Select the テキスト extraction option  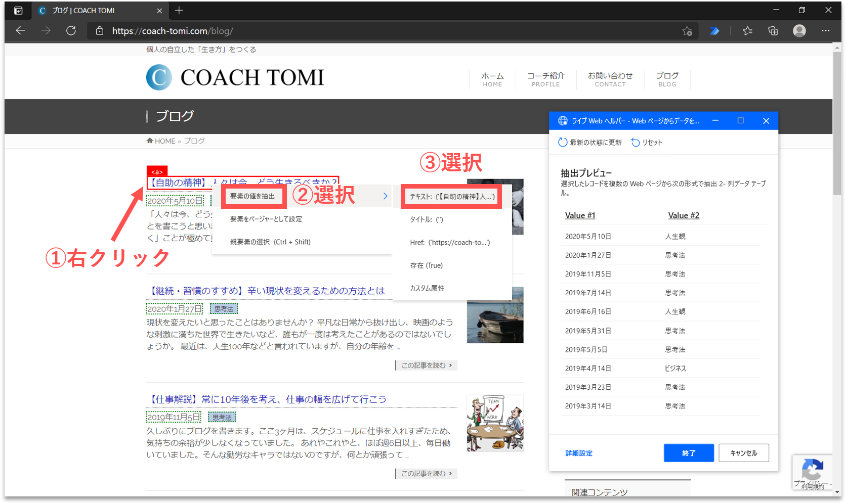point(452,197)
